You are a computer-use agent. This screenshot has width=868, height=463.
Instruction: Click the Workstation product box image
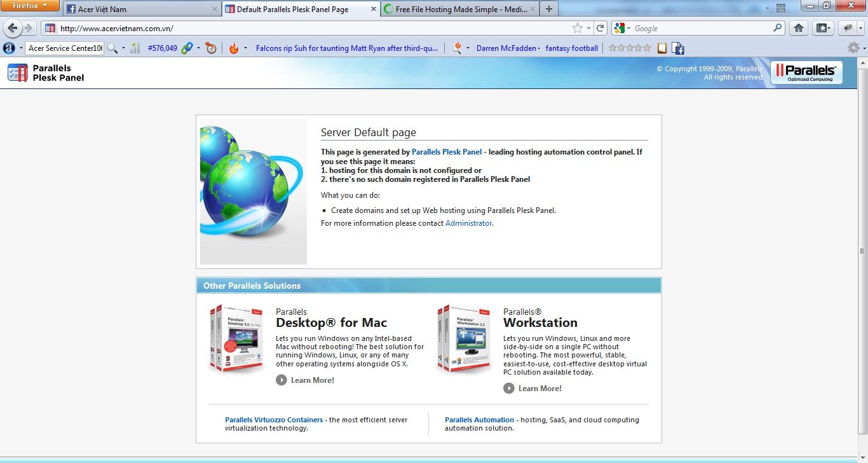coord(465,339)
